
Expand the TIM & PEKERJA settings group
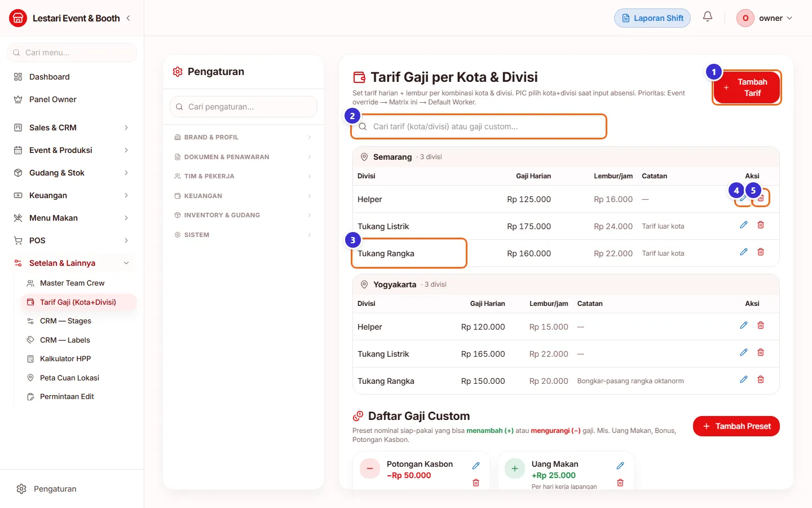coord(243,176)
